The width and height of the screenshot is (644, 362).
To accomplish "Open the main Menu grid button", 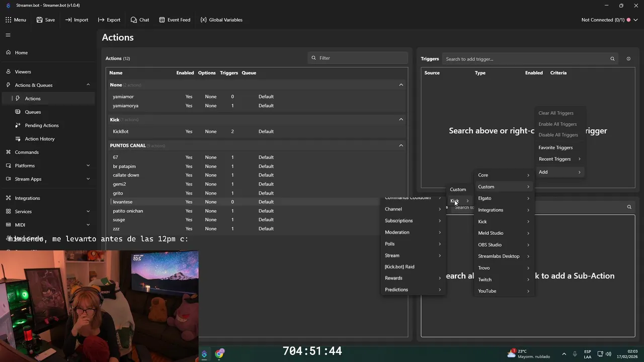I will coord(16,20).
